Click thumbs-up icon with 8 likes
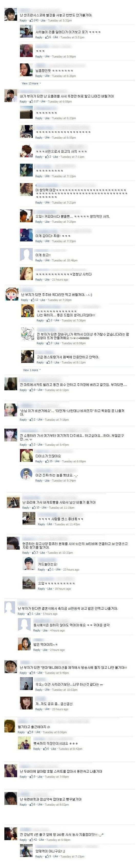This screenshot has height=868, width=138. 29,732
